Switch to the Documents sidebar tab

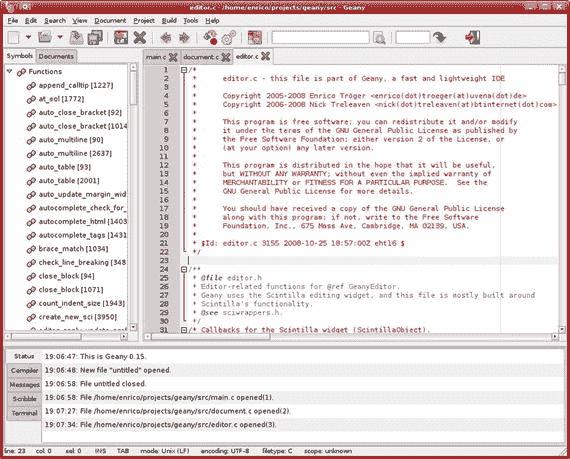coord(56,56)
